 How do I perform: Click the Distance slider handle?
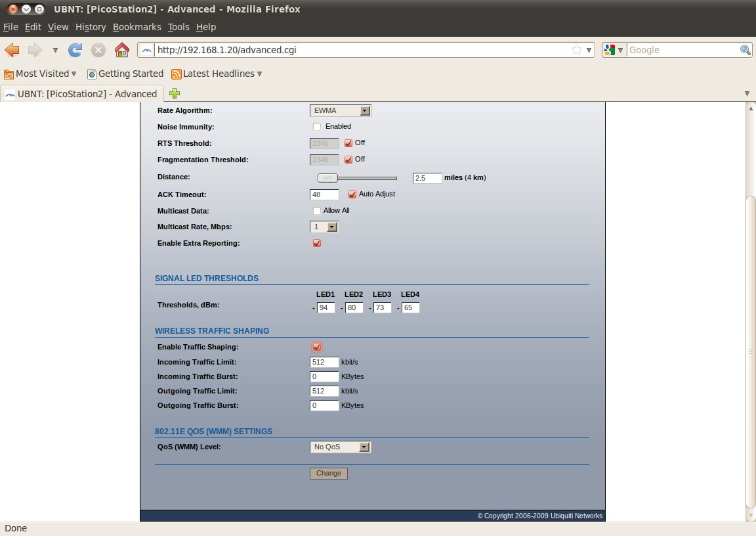327,178
